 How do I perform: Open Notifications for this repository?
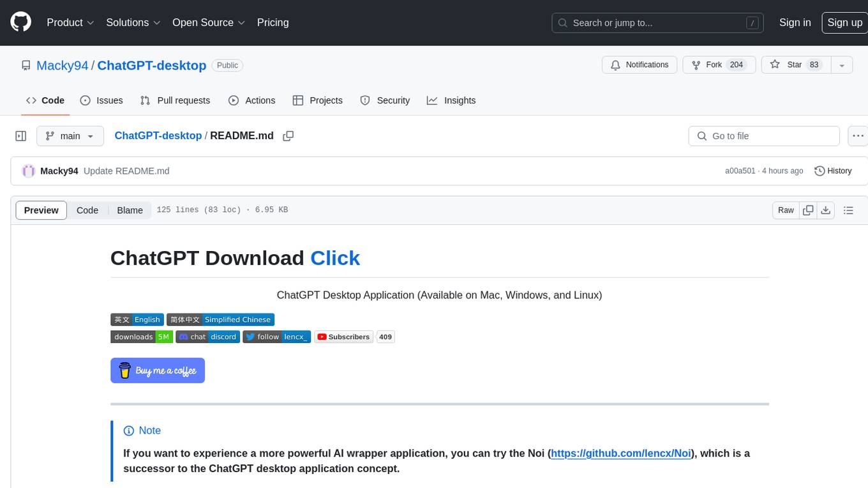(640, 65)
